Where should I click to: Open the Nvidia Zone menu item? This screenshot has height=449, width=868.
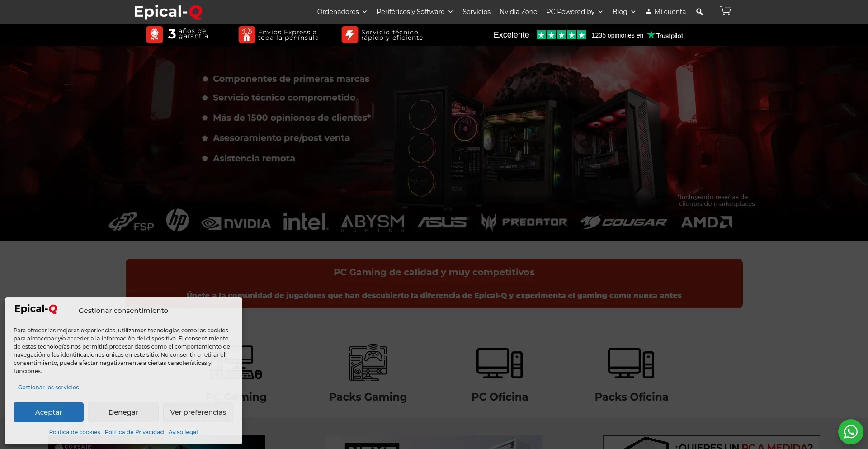point(518,12)
